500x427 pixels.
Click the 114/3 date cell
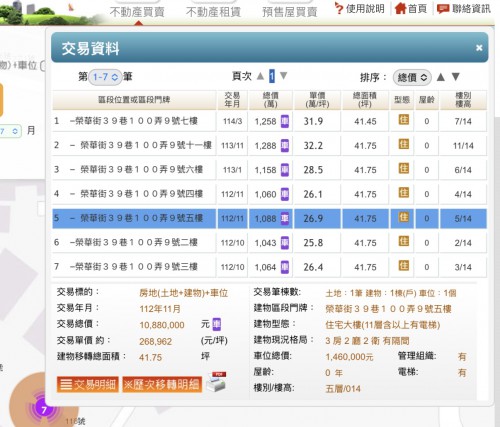232,121
